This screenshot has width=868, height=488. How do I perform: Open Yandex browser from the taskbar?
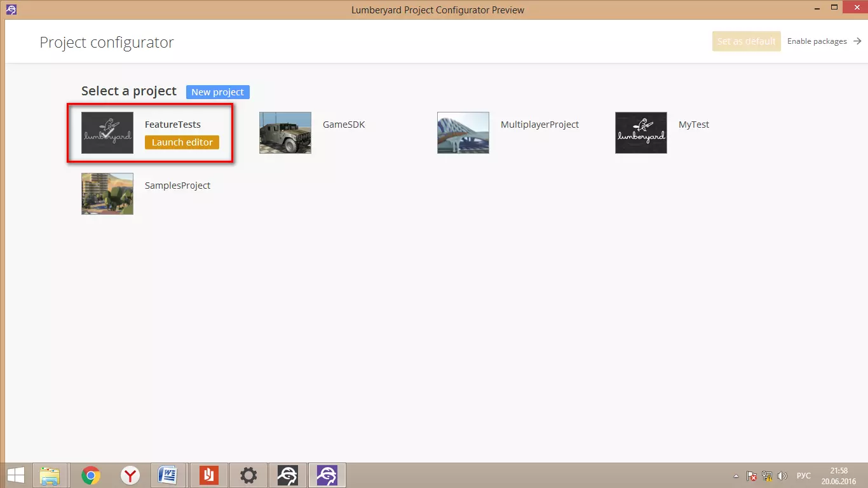(x=130, y=475)
